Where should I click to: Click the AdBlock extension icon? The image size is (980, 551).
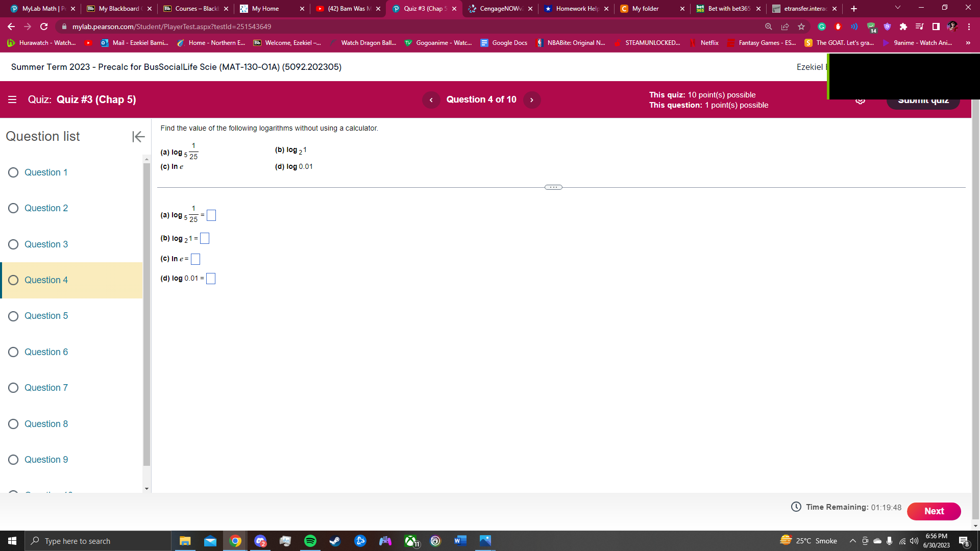coord(838,26)
